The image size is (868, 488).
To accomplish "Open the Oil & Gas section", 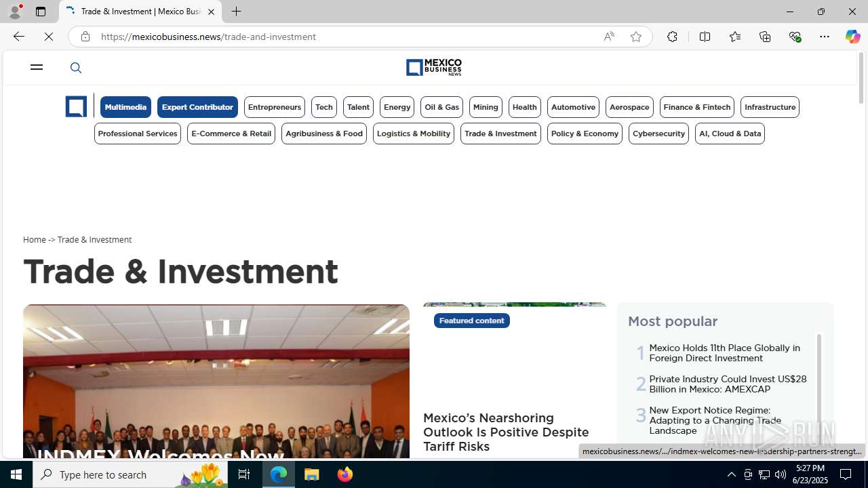I will click(x=442, y=107).
